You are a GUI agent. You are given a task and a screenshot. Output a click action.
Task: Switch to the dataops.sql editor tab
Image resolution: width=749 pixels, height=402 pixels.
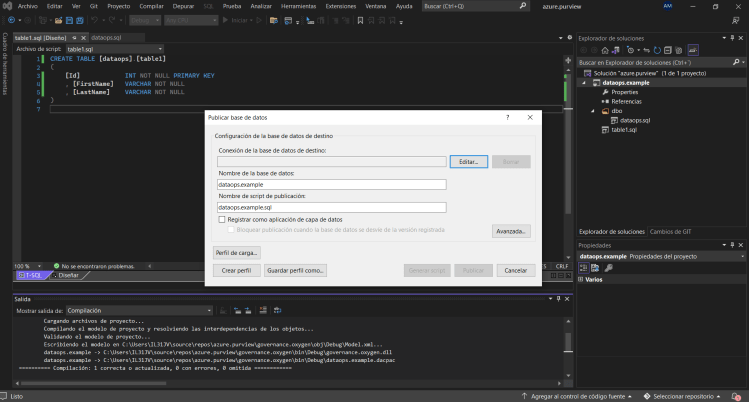click(x=104, y=37)
